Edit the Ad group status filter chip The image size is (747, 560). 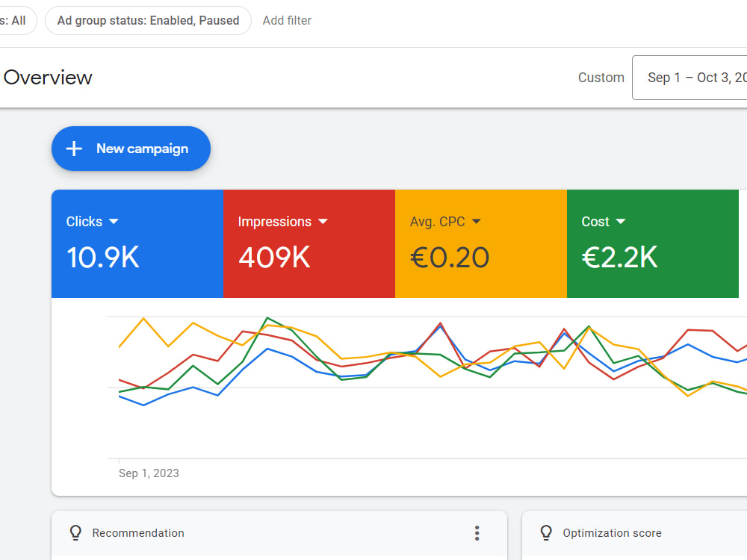click(x=148, y=20)
